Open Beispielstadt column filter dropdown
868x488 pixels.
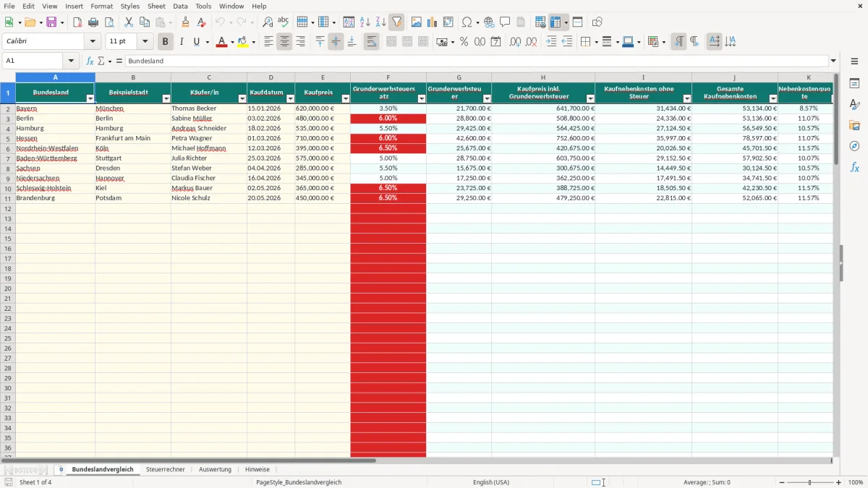point(166,98)
